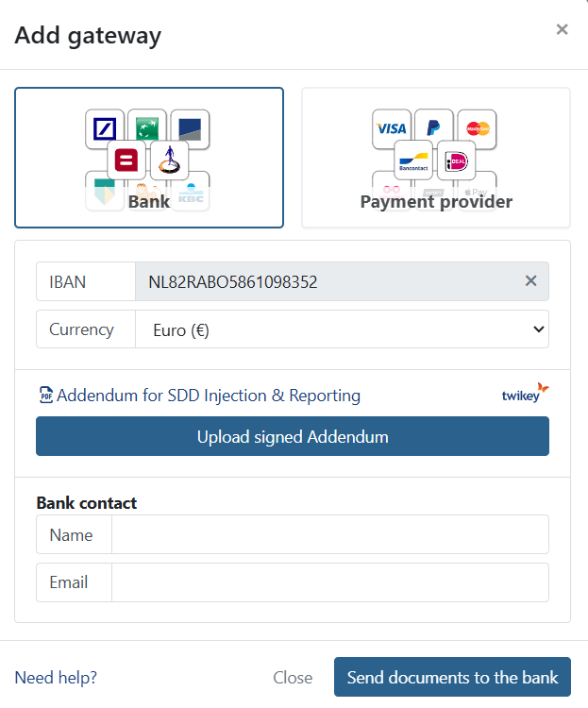
Task: Select the Bank gateway option
Action: [149, 158]
